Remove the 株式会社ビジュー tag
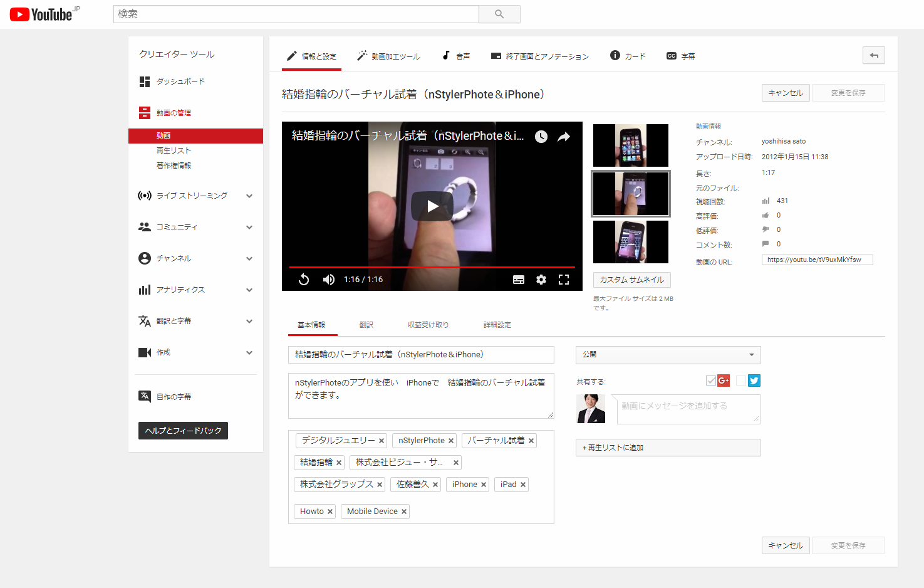This screenshot has height=588, width=924. tap(456, 463)
